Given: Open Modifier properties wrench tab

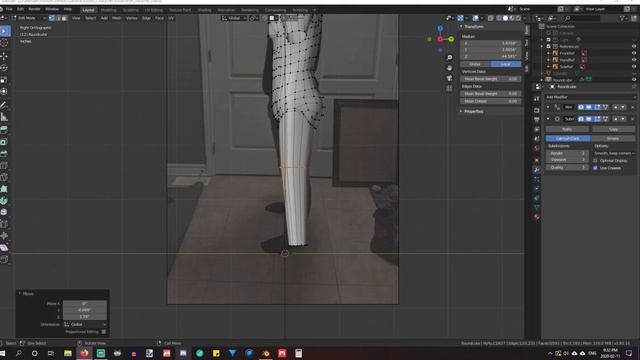Looking at the screenshot, I should click(x=536, y=169).
